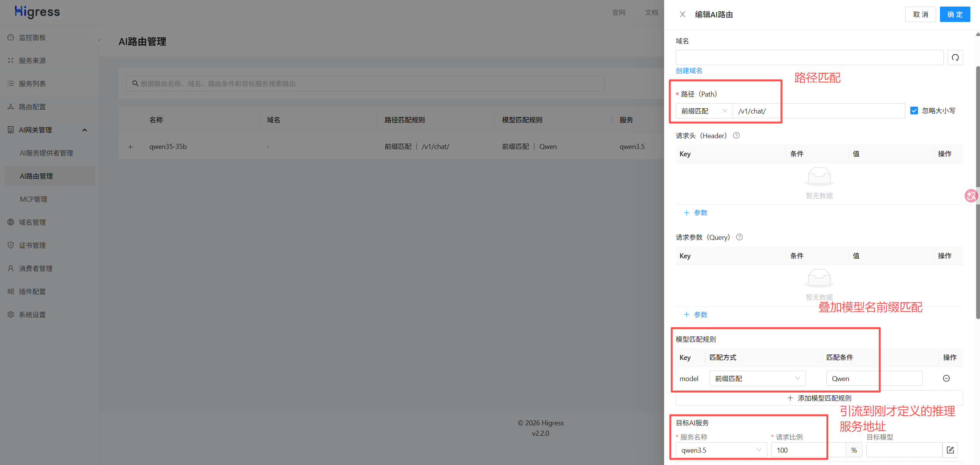Open model match method dropdown
The width and height of the screenshot is (980, 465).
(757, 378)
